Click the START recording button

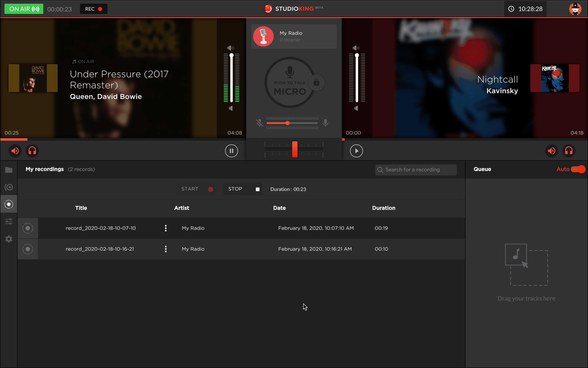196,189
